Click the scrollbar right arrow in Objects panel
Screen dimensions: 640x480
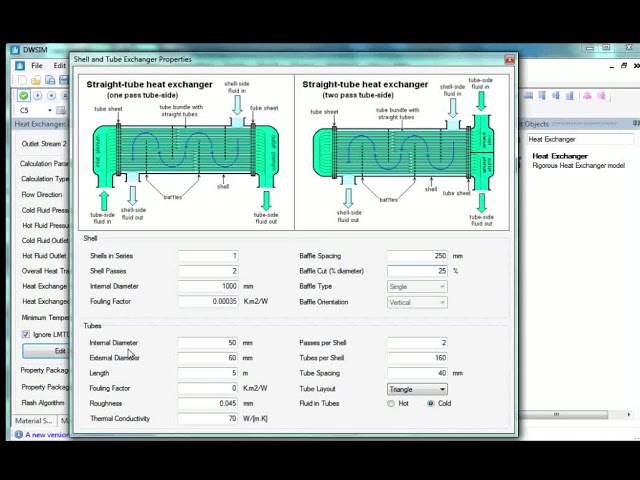[x=629, y=414]
